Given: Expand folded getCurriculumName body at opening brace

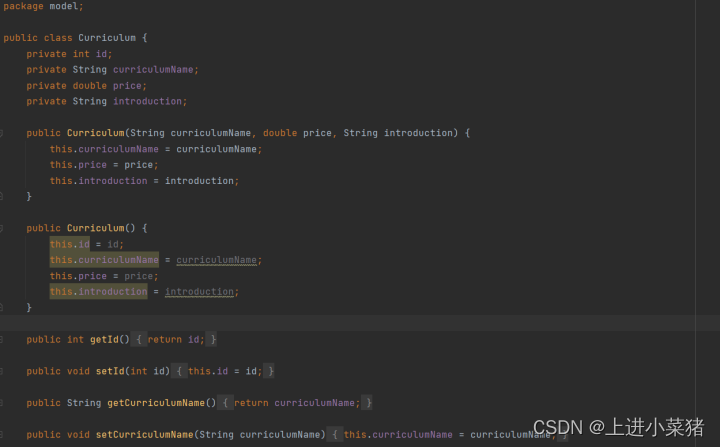Looking at the screenshot, I should coord(225,403).
